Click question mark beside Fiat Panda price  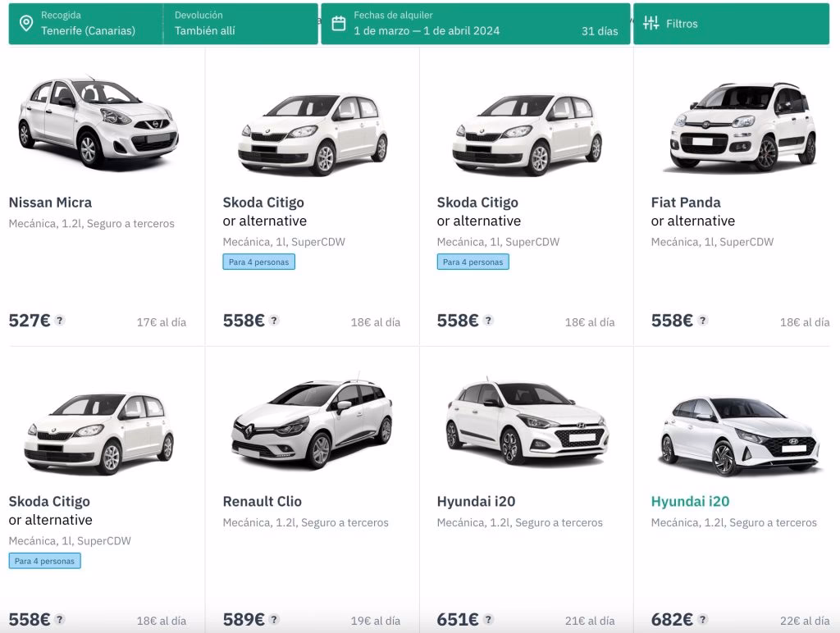(703, 321)
